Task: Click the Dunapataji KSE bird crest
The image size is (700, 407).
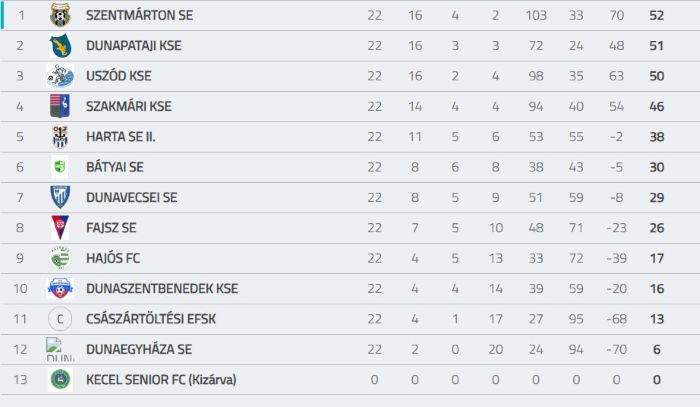Action: [x=60, y=46]
